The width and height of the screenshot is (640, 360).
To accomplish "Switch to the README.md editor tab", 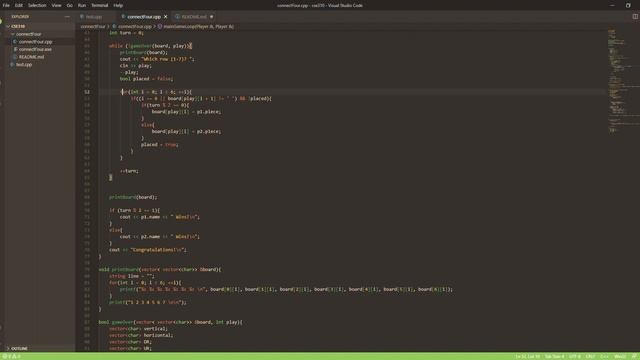I will click(194, 17).
